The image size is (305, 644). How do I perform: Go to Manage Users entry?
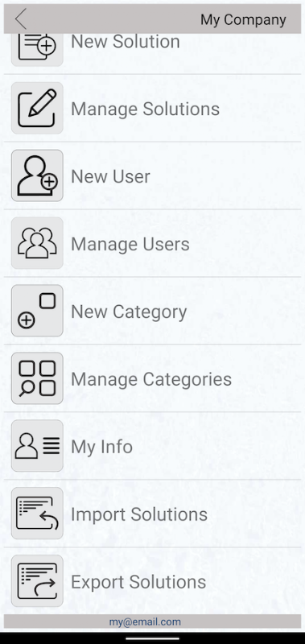(x=130, y=244)
